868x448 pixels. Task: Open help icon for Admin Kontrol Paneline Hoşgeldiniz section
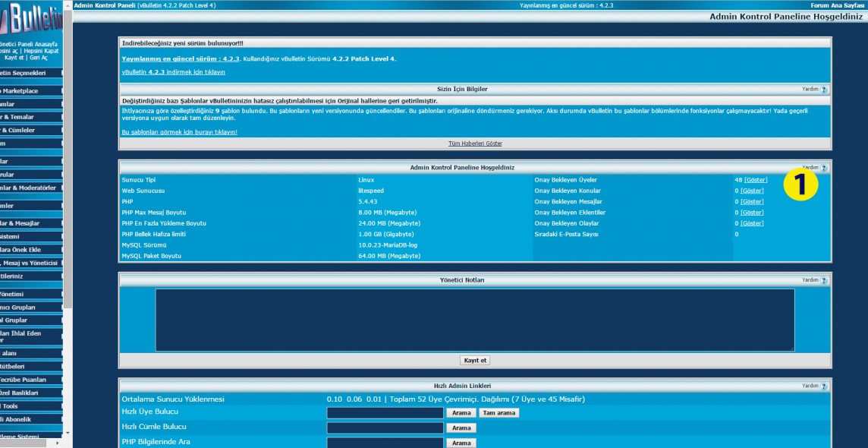[823, 168]
